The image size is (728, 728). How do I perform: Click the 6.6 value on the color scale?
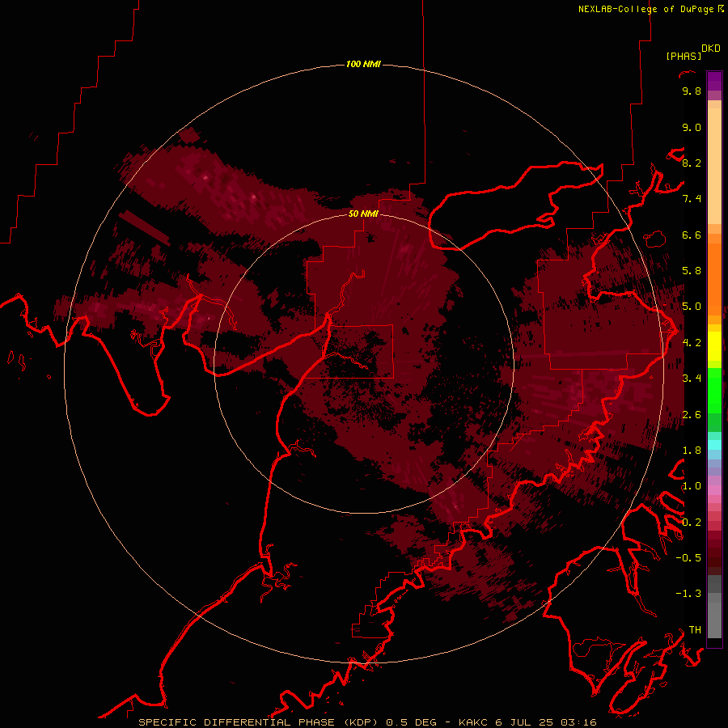click(692, 235)
